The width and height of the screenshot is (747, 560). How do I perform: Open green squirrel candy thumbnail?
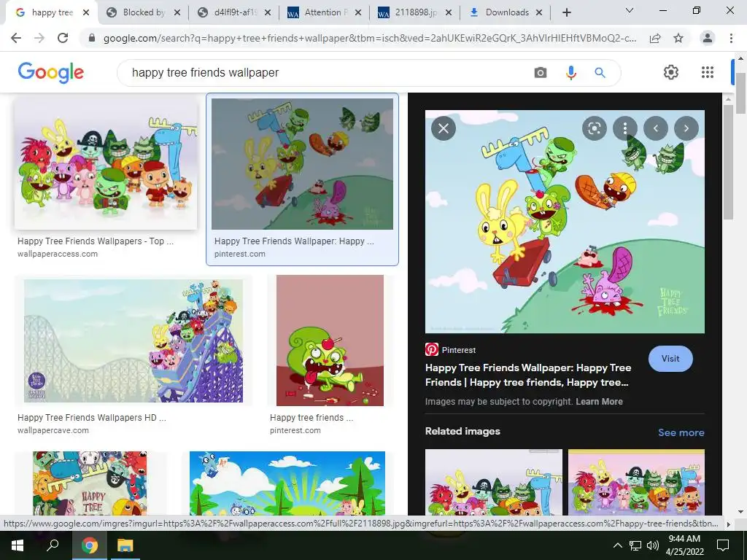(330, 340)
